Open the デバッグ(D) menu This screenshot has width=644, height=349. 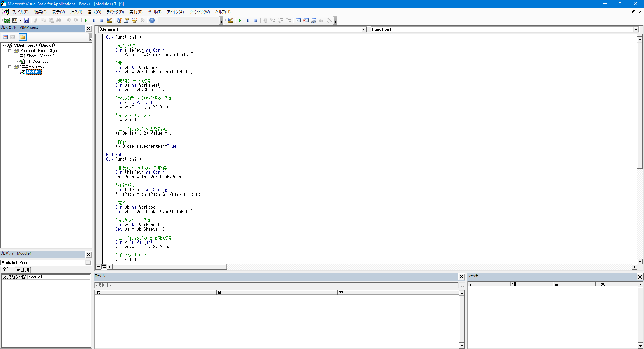coord(115,12)
